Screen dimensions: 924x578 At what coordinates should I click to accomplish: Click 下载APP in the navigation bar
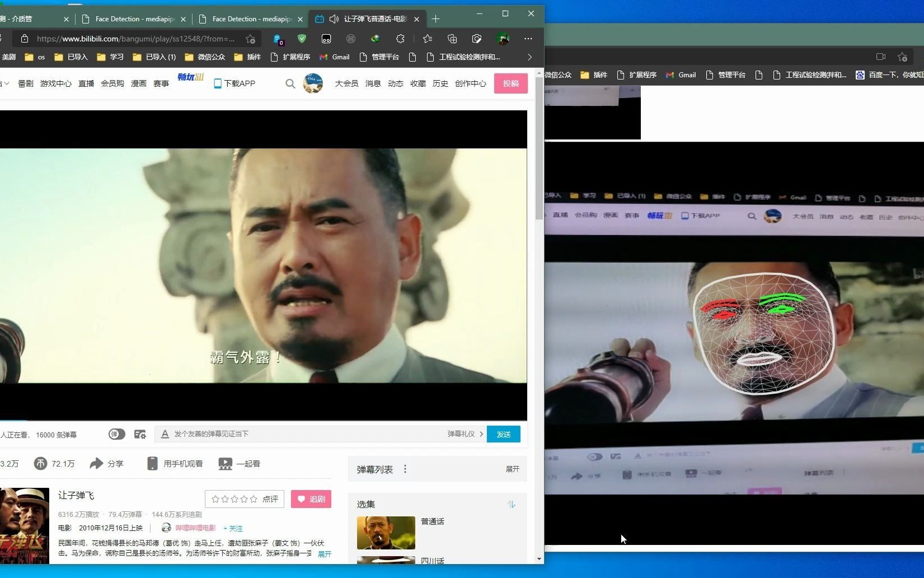[x=234, y=83]
